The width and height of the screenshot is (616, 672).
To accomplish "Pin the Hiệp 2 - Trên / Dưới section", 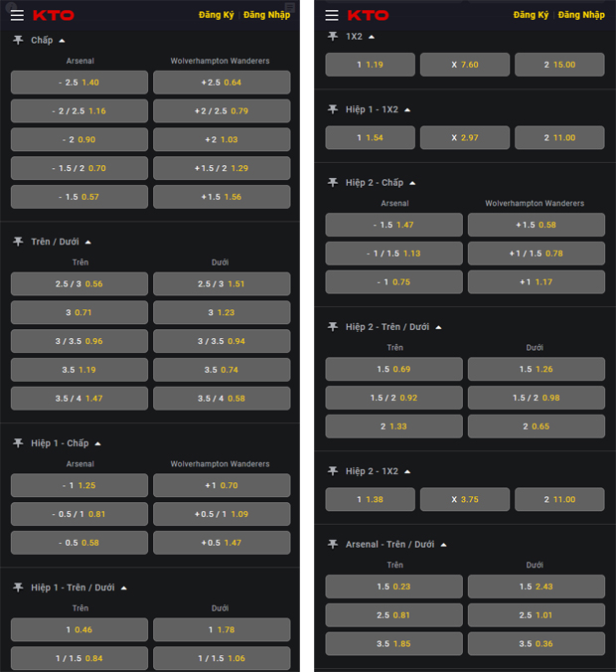I will (333, 327).
